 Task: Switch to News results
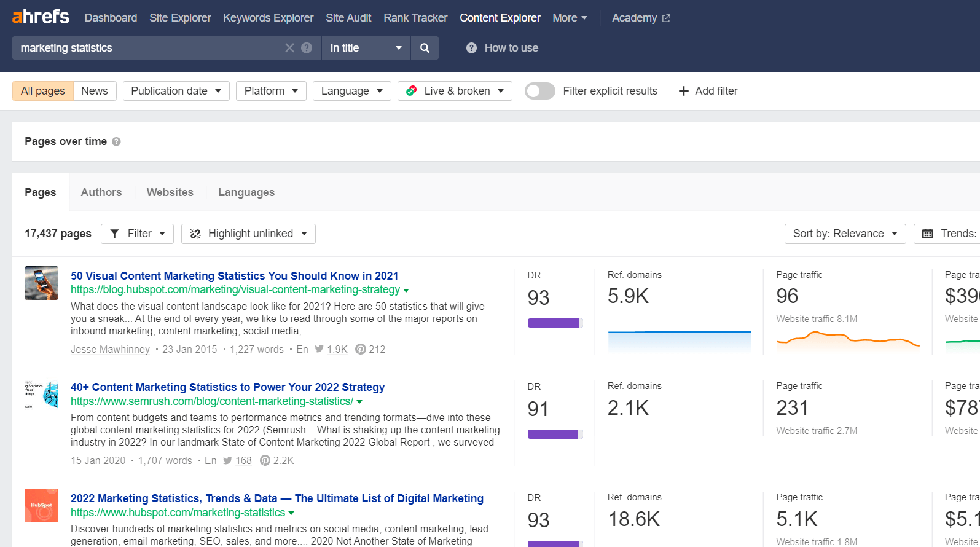point(95,91)
